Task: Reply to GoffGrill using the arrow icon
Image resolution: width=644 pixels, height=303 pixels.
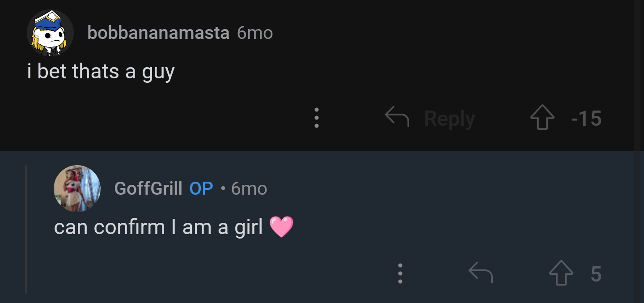Action: point(480,273)
